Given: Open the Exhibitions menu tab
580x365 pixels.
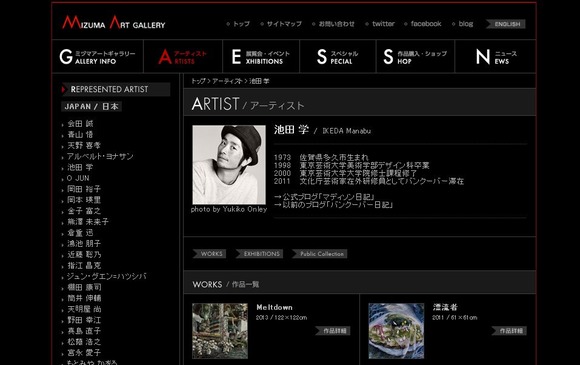Looking at the screenshot, I should click(x=261, y=57).
